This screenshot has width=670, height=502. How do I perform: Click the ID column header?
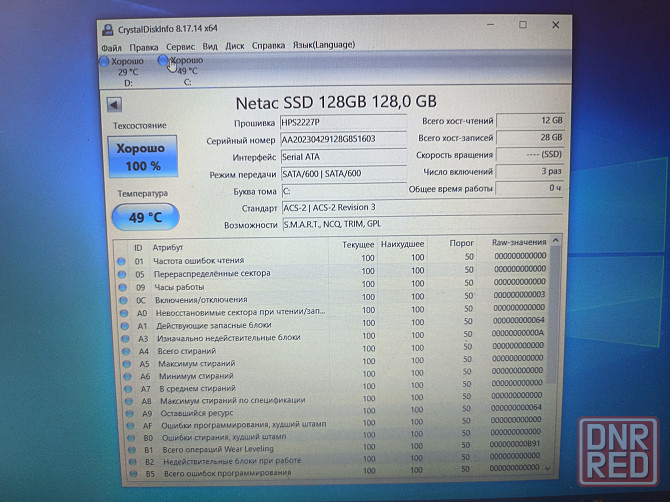click(138, 248)
